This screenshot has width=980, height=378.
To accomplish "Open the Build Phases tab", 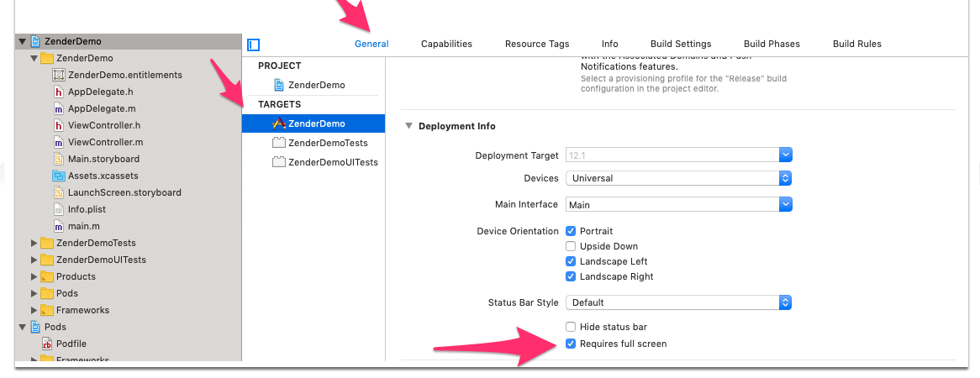I will pyautogui.click(x=772, y=44).
